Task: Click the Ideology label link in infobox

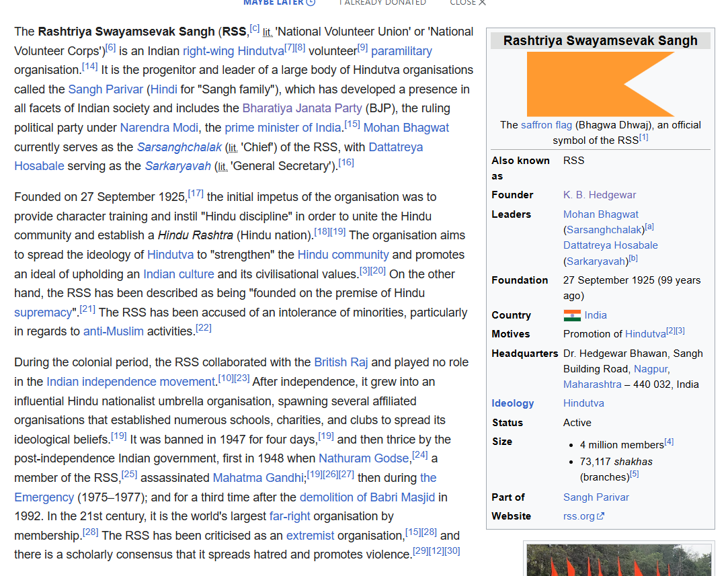Action: pyautogui.click(x=512, y=403)
